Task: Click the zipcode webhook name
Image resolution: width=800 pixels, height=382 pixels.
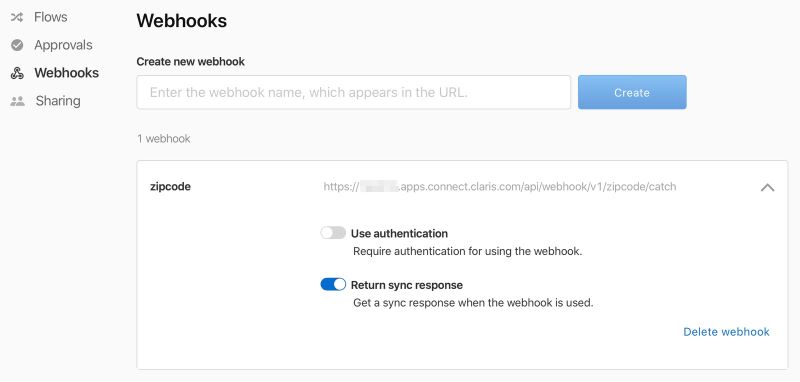Action: pos(170,187)
